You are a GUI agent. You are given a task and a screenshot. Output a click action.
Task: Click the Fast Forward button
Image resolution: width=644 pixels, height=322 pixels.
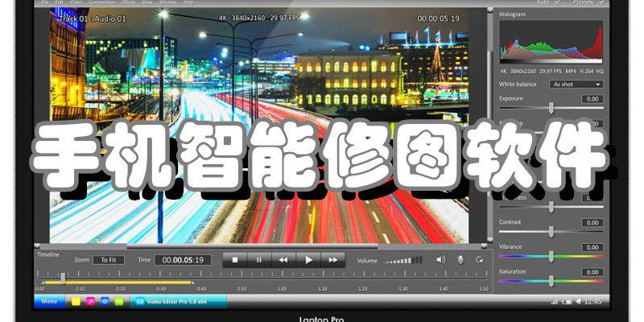click(332, 260)
